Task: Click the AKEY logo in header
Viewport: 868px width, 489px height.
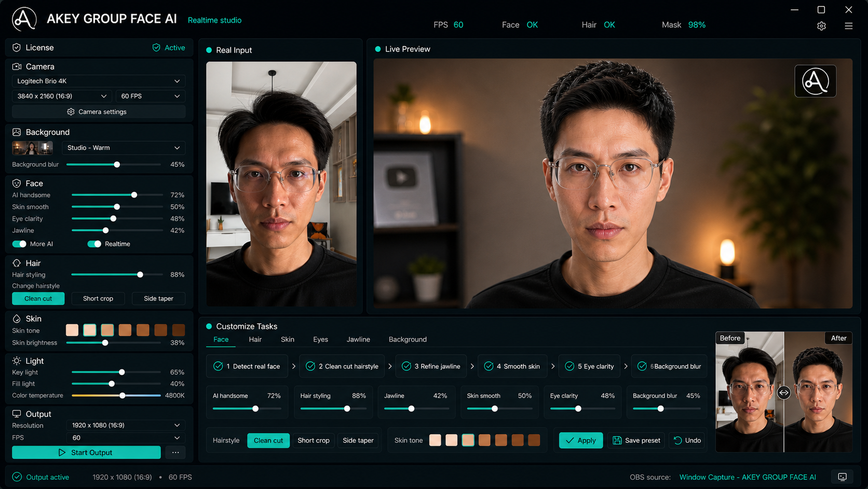Action: [x=24, y=19]
